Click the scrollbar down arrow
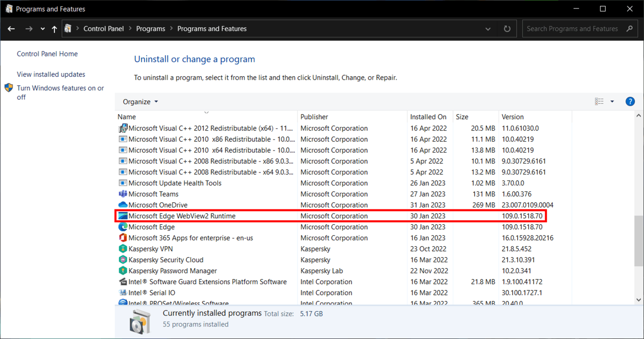Viewport: 644px width, 339px height. pos(639,300)
